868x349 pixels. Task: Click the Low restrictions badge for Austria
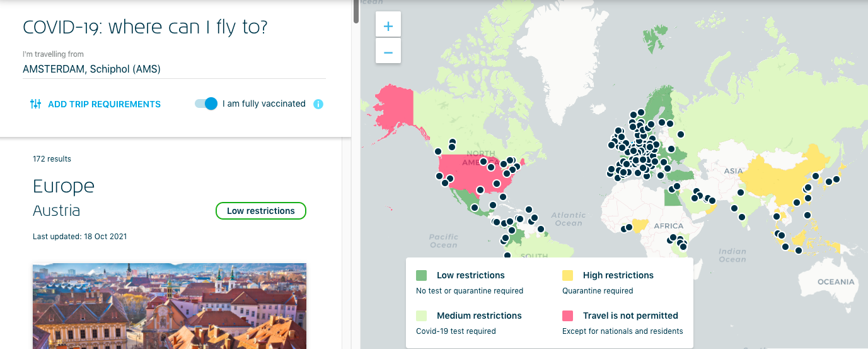point(260,211)
